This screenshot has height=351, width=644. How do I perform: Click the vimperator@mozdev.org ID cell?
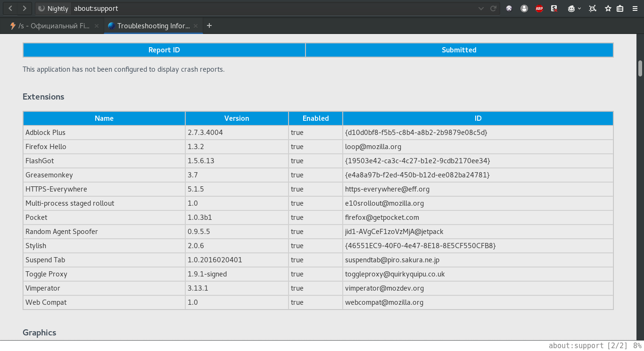(x=478, y=288)
